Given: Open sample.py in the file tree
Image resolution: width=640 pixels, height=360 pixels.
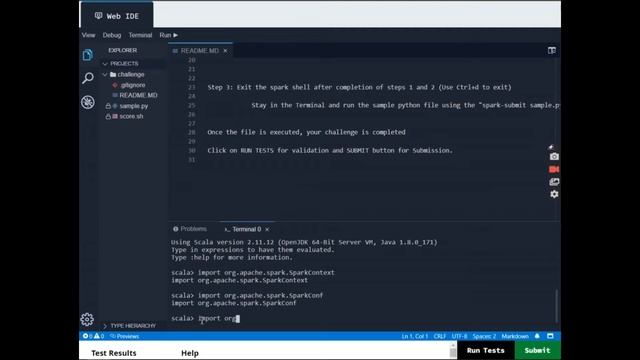Looking at the screenshot, I should [x=133, y=106].
